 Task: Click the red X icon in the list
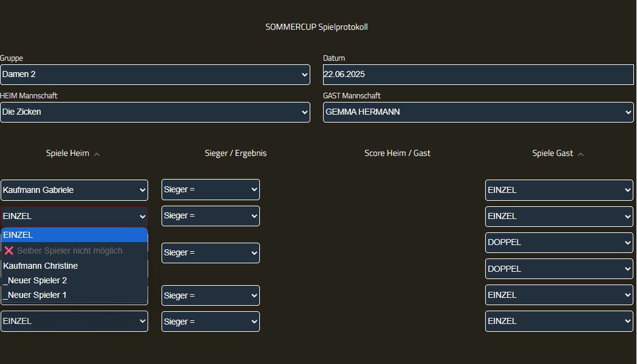(x=9, y=251)
